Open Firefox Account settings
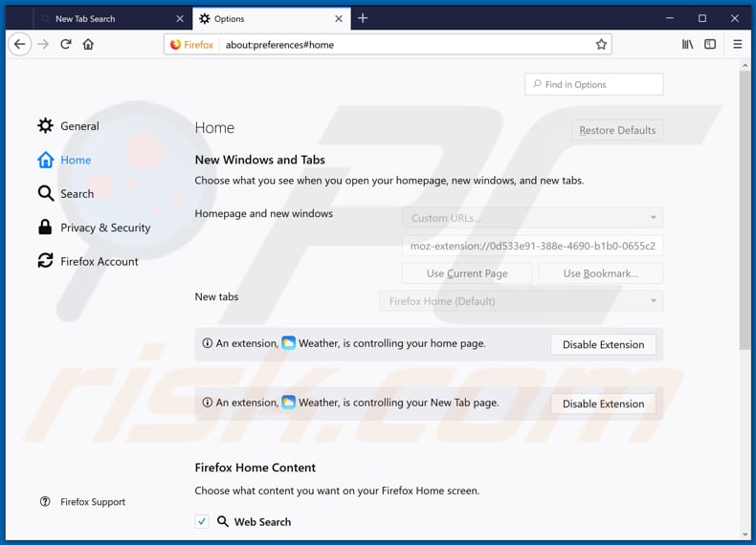The width and height of the screenshot is (756, 545). click(88, 261)
